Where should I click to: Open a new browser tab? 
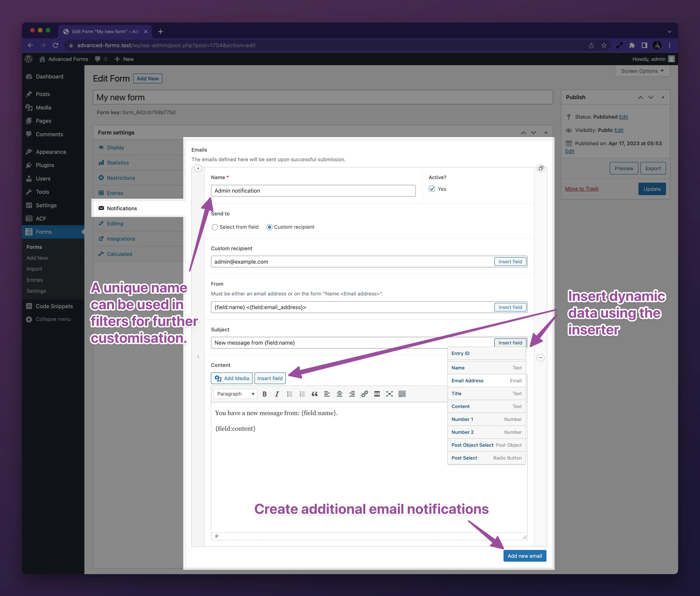click(x=161, y=31)
